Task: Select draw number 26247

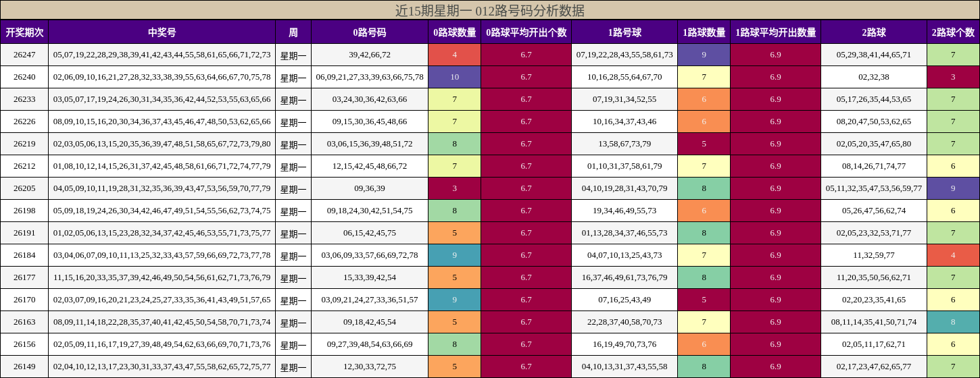Action: pyautogui.click(x=24, y=55)
